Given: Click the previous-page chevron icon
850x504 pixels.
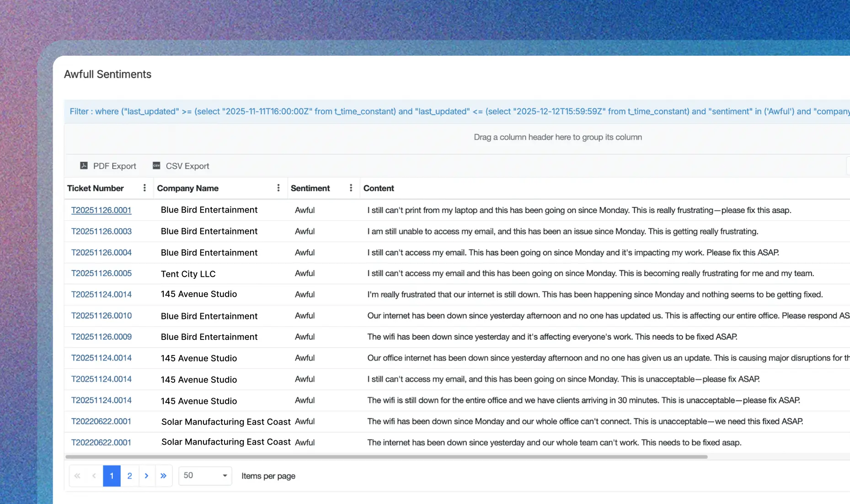Looking at the screenshot, I should (x=94, y=476).
